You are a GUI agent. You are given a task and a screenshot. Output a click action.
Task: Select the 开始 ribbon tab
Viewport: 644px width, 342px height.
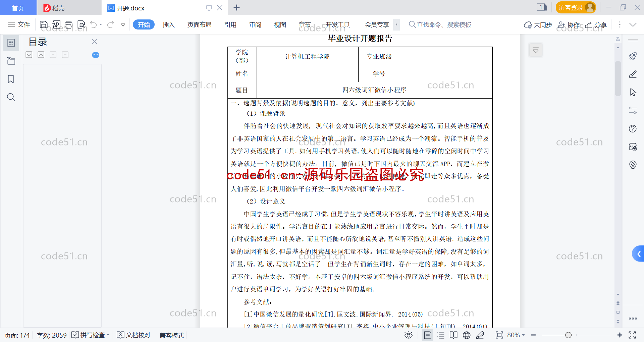pyautogui.click(x=144, y=24)
